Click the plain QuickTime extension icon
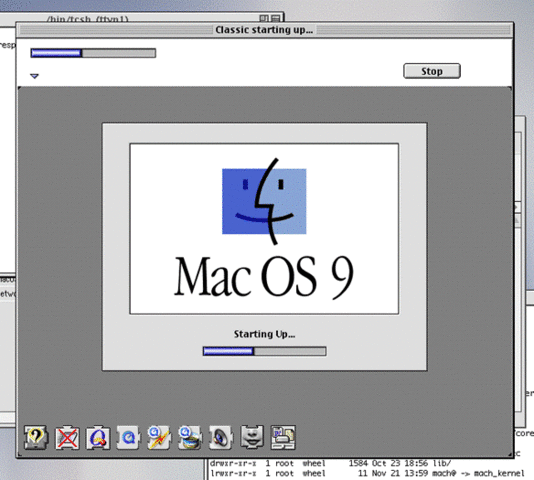This screenshot has height=480, width=534. pyautogui.click(x=128, y=437)
